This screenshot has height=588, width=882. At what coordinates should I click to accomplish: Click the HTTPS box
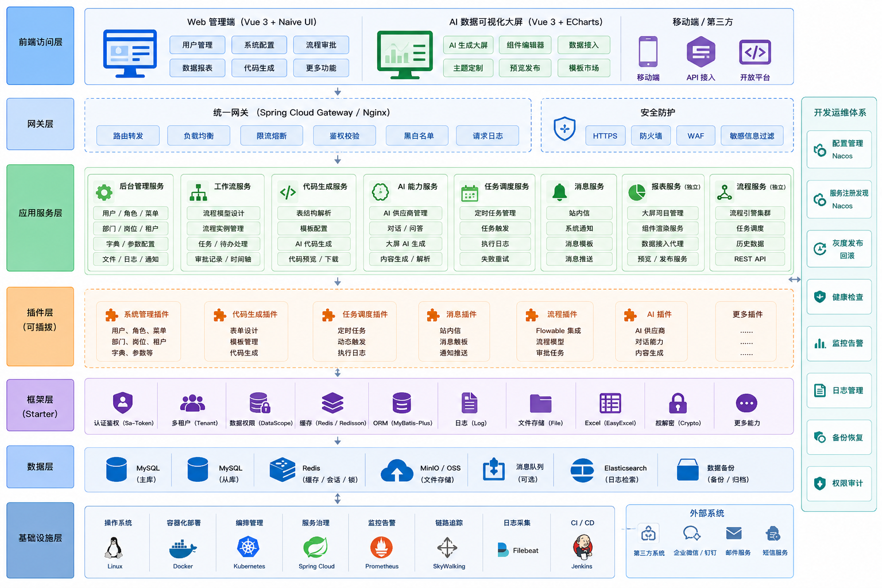(605, 136)
